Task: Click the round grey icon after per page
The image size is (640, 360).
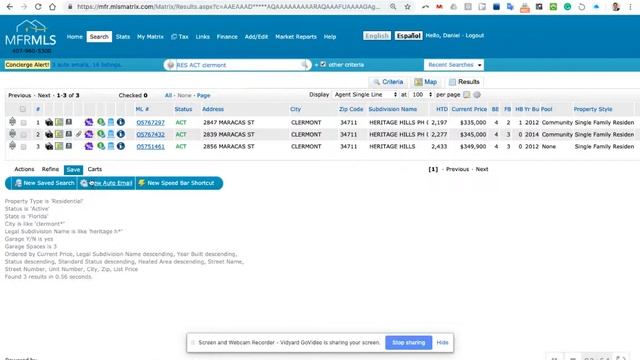Action: point(477,95)
